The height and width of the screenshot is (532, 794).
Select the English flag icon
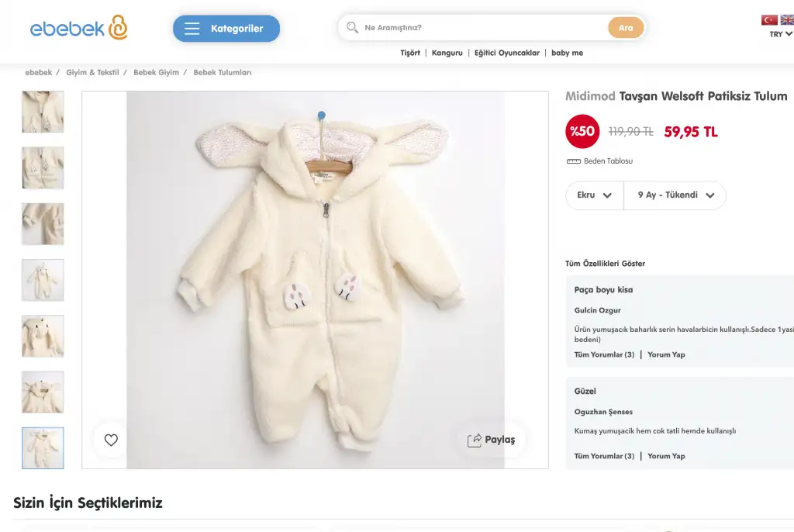pyautogui.click(x=787, y=20)
